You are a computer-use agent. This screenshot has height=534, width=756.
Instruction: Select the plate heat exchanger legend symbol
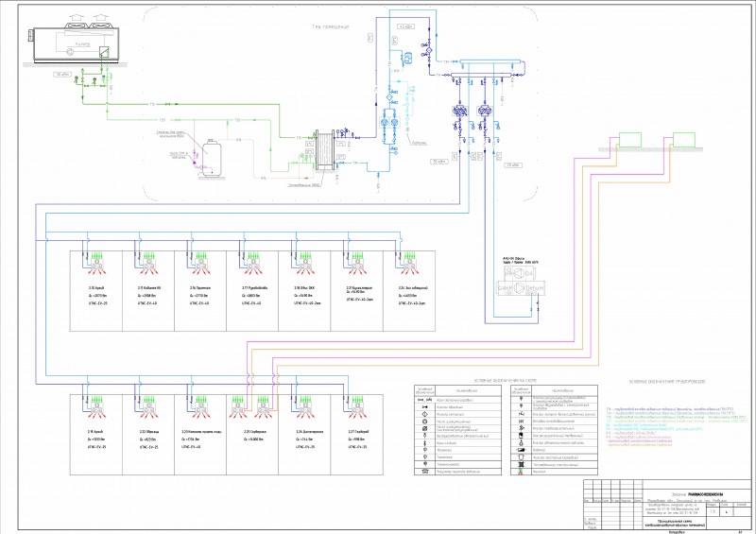(522, 465)
